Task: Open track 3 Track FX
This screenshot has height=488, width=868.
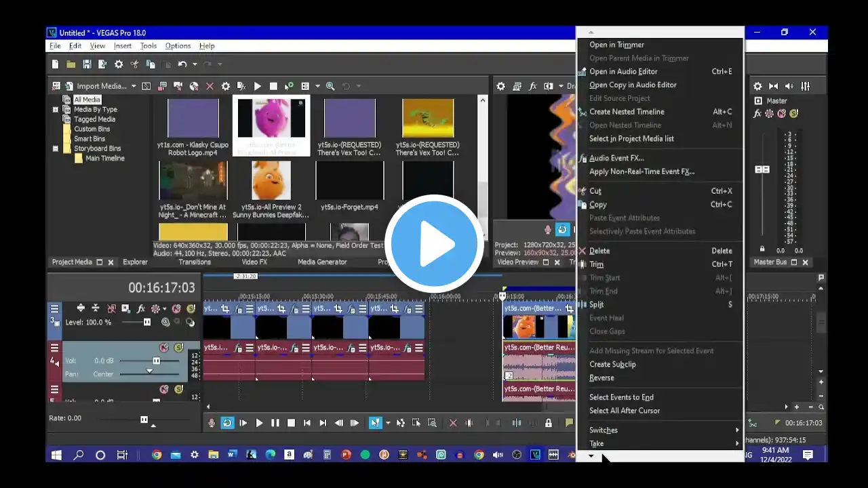Action: 141,308
